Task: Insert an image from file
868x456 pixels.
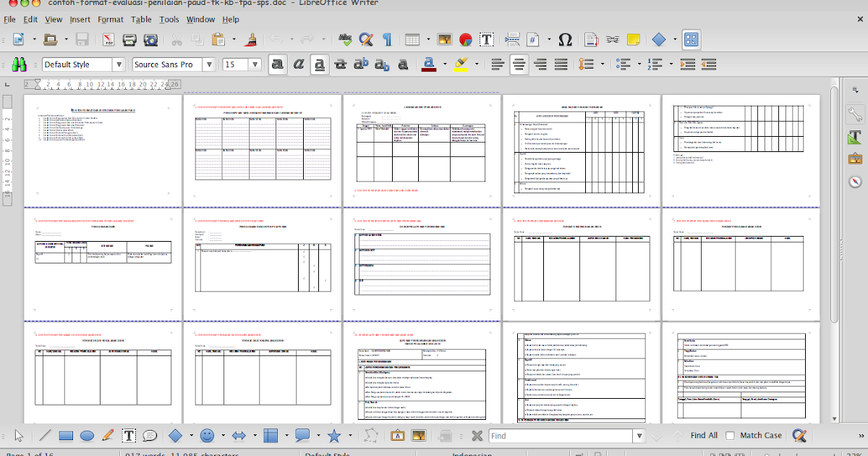Action: (x=445, y=39)
